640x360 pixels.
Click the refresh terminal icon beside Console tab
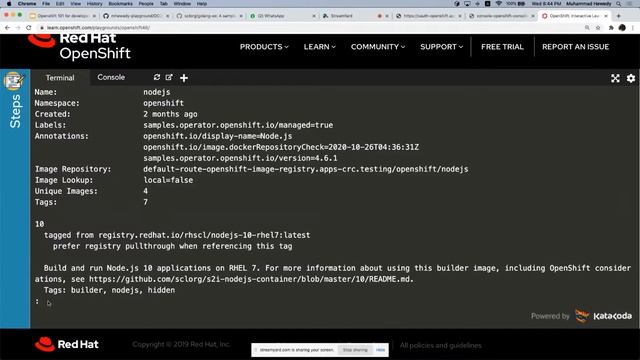click(x=157, y=77)
